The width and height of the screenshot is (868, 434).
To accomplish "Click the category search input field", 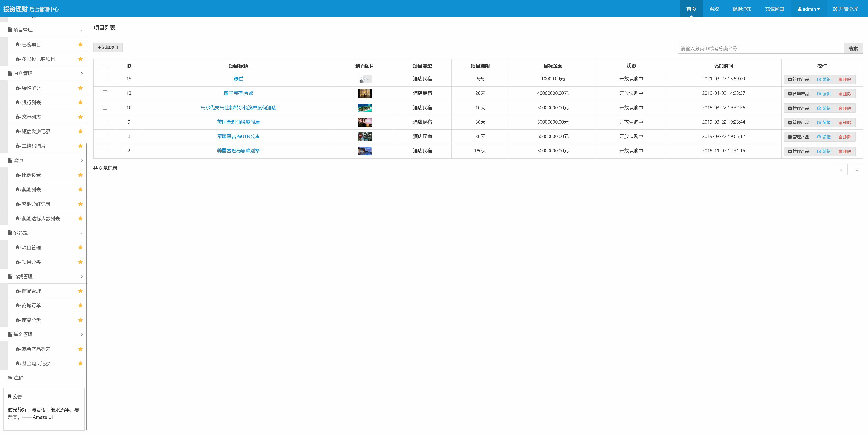I will click(760, 49).
